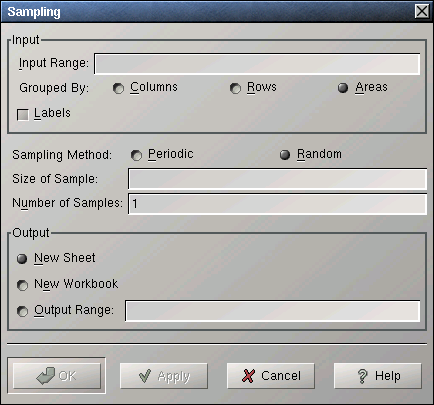Select the Rows grouping option
This screenshot has height=405, width=434.
coord(235,88)
